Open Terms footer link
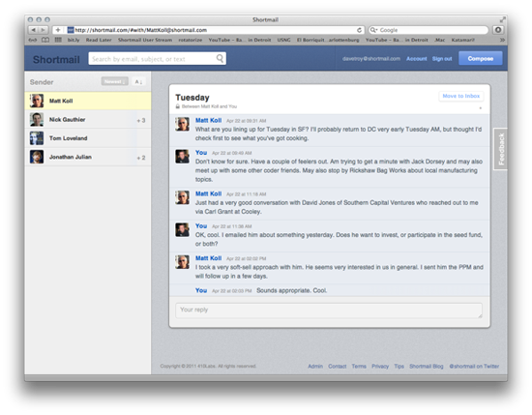 pos(359,366)
